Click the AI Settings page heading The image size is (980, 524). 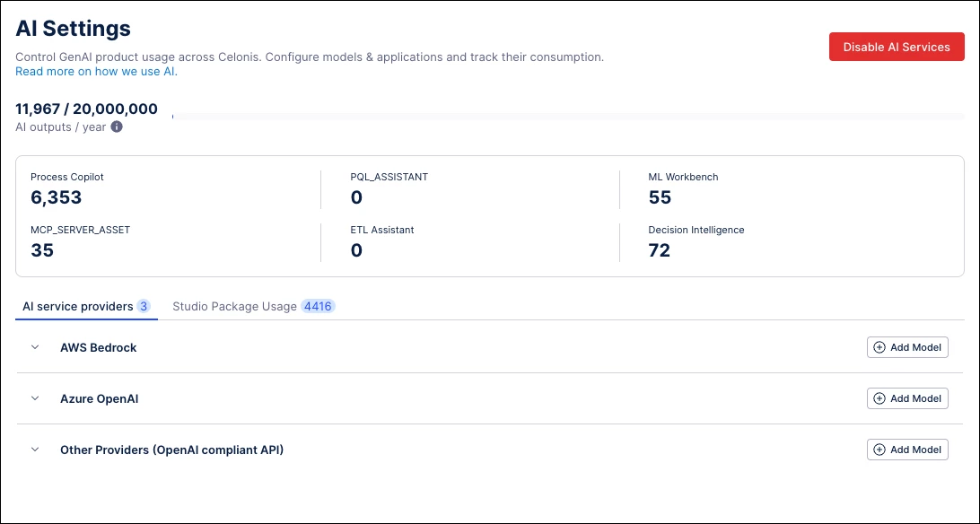click(73, 29)
